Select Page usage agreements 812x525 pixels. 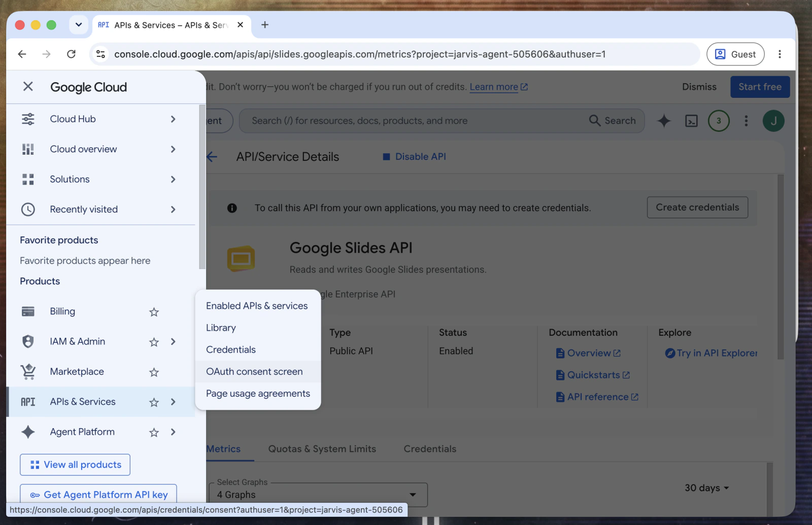[x=258, y=394]
